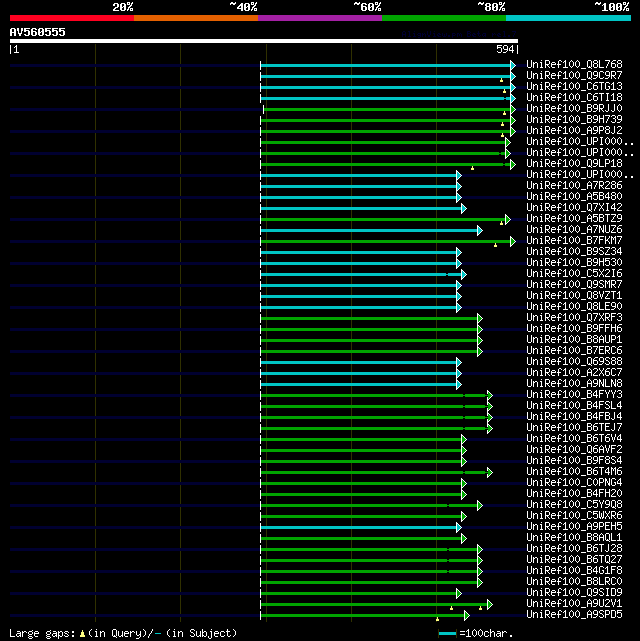Click the arrowhead ending the B8AQL1 alignment

[x=464, y=539]
